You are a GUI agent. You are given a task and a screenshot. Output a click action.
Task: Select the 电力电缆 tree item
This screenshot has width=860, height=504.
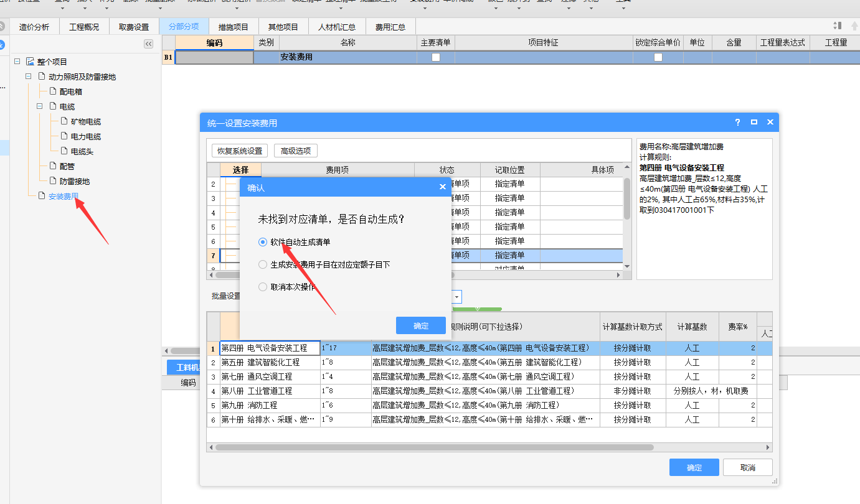click(86, 136)
